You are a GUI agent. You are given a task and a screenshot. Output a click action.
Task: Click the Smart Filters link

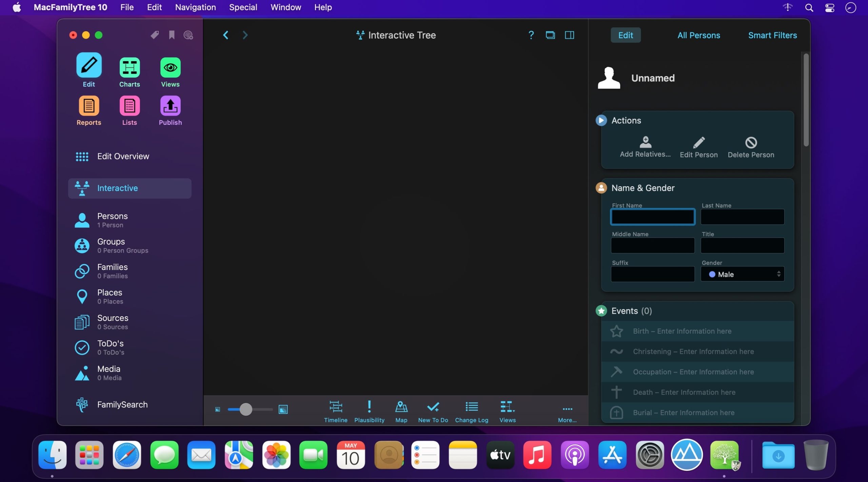click(x=772, y=35)
